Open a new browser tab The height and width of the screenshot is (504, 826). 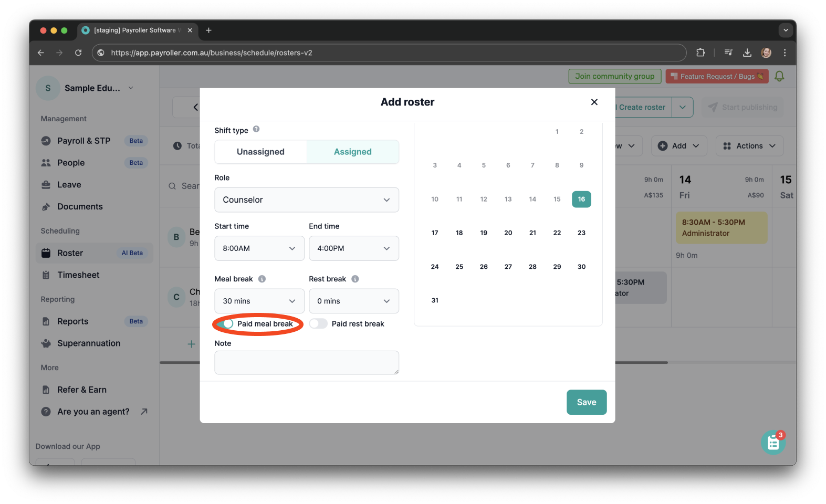[208, 30]
